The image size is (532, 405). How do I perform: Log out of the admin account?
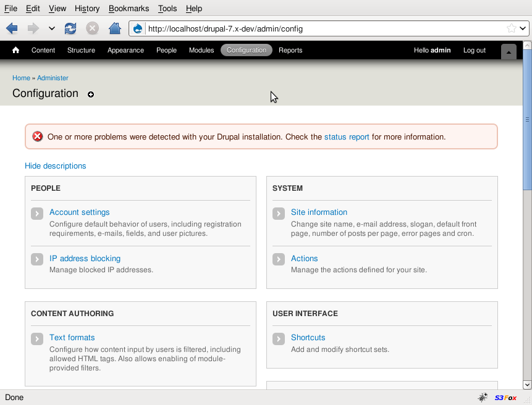[475, 51]
